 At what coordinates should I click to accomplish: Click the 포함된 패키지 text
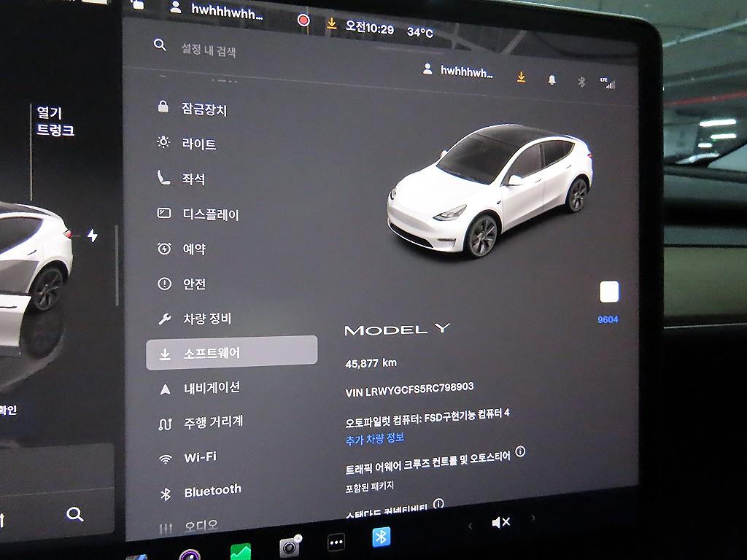pyautogui.click(x=370, y=486)
